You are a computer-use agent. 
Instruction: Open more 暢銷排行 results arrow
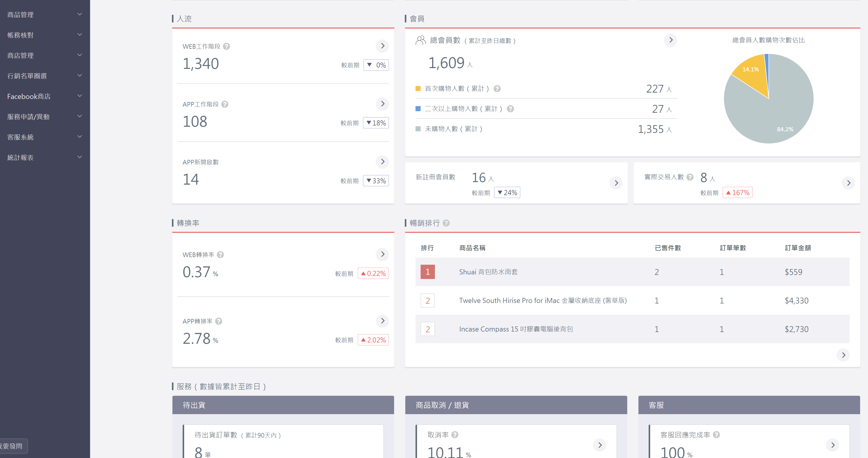[843, 355]
